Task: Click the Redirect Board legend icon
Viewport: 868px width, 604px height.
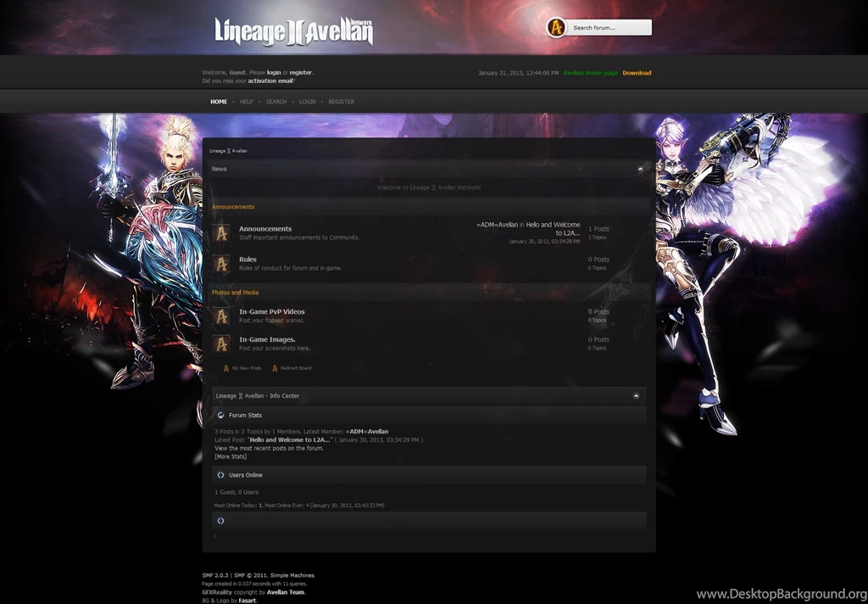Action: point(275,368)
